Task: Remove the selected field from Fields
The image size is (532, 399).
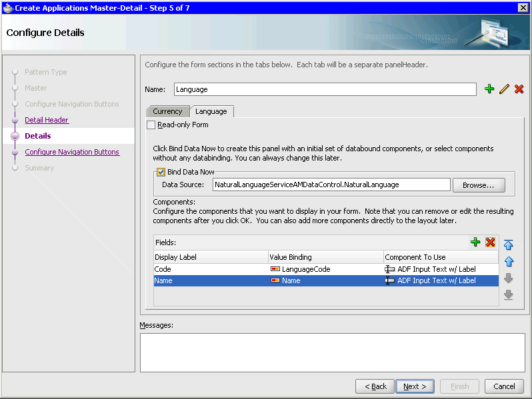Action: click(x=490, y=242)
